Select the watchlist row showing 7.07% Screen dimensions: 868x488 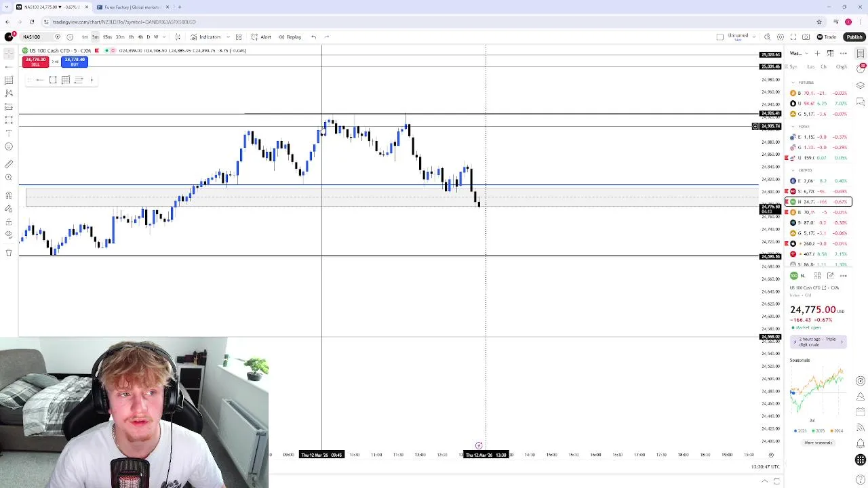click(818, 104)
